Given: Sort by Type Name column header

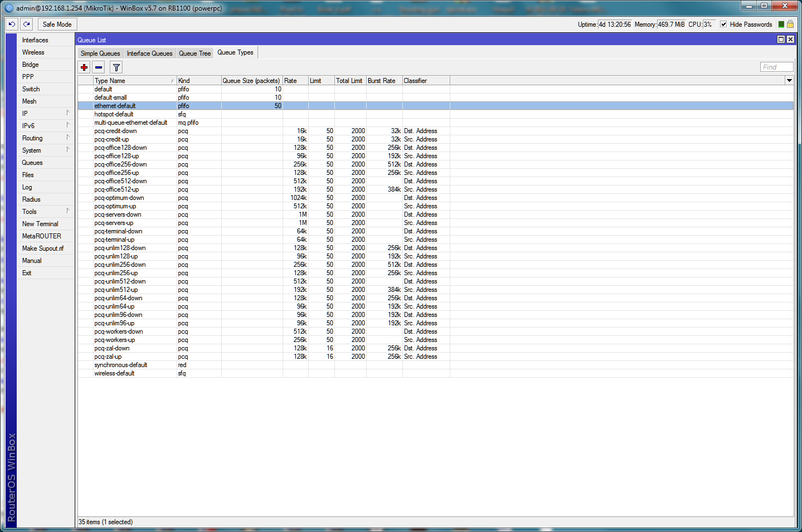Looking at the screenshot, I should coord(135,81).
